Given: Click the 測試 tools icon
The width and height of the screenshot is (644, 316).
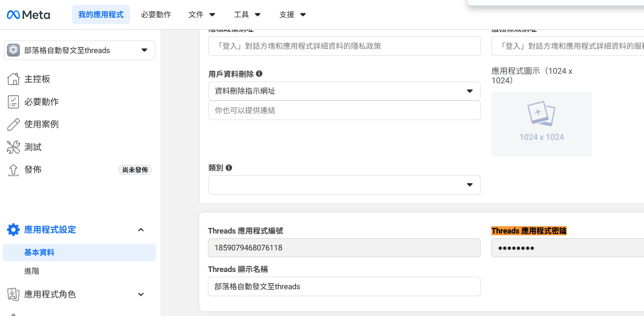Looking at the screenshot, I should [x=13, y=147].
